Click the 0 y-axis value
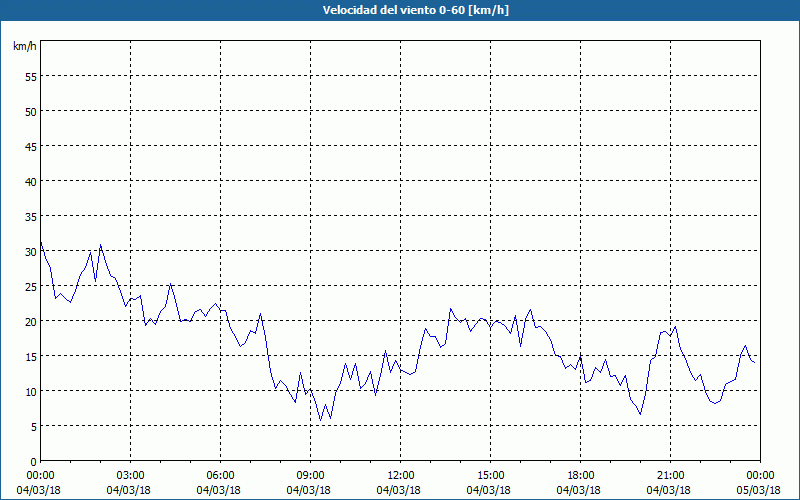800x500 pixels. click(34, 462)
